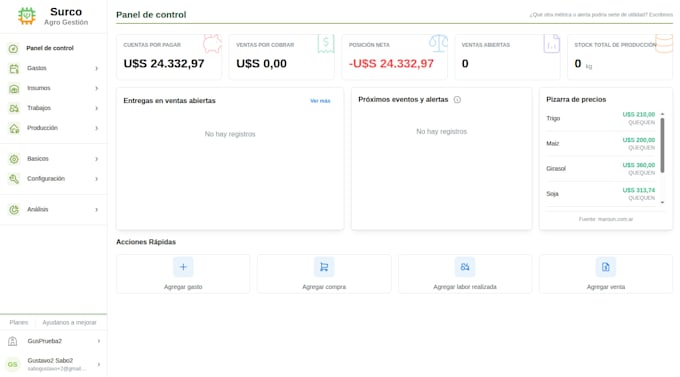
Task: Click the piggy bank icon on Cuentas por pagar
Action: pos(212,44)
